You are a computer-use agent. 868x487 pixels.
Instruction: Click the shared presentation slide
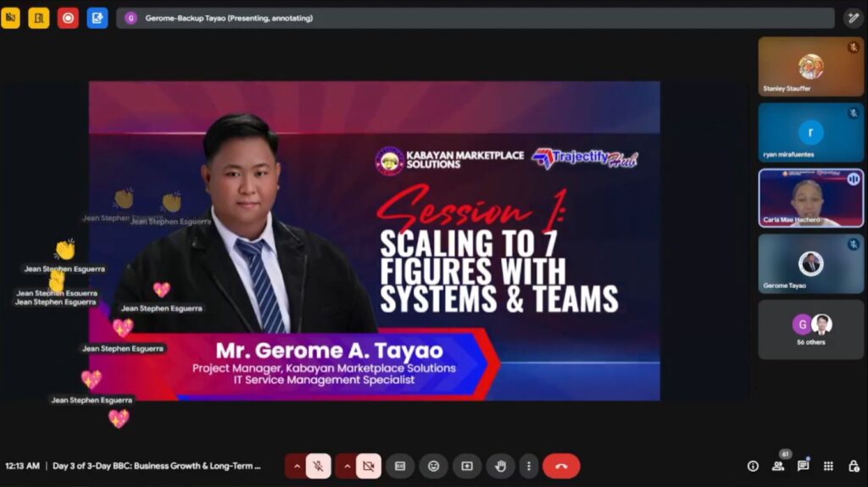(x=374, y=241)
